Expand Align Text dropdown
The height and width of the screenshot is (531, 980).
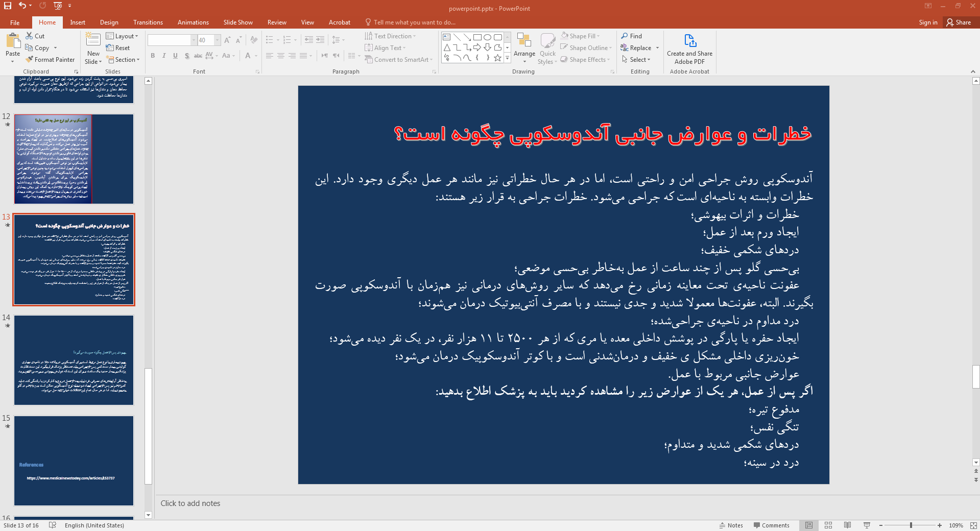[x=386, y=47]
